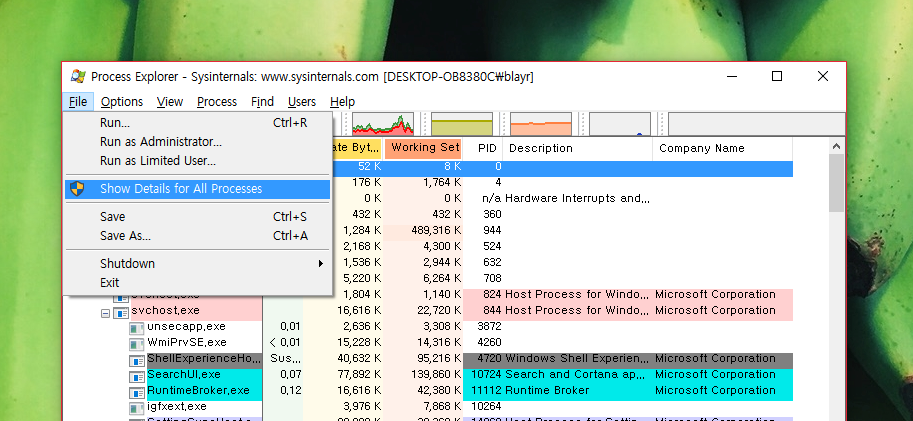Sort by the Description column header
The height and width of the screenshot is (421, 913).
tap(578, 148)
